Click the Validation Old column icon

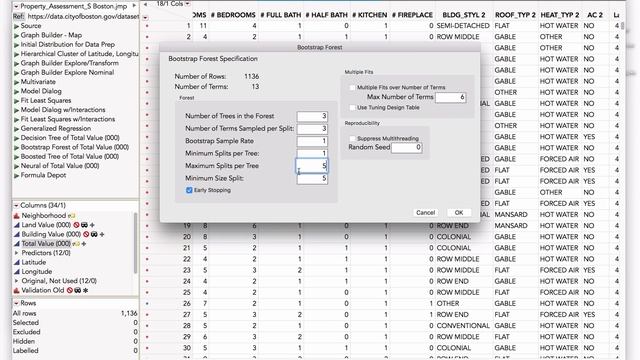tap(17, 291)
